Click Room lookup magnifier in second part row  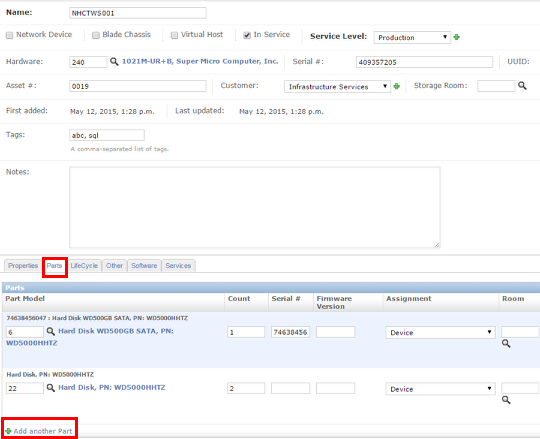pos(506,400)
